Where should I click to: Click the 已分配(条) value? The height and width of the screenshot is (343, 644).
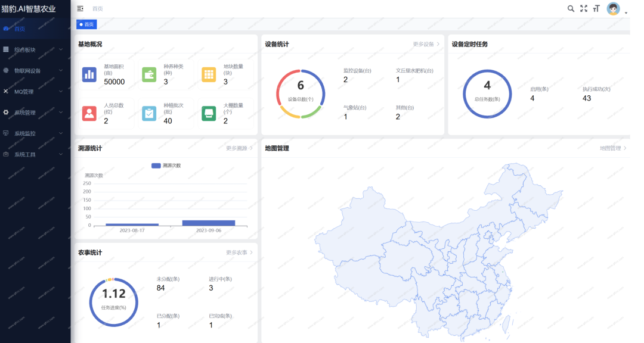(x=159, y=325)
